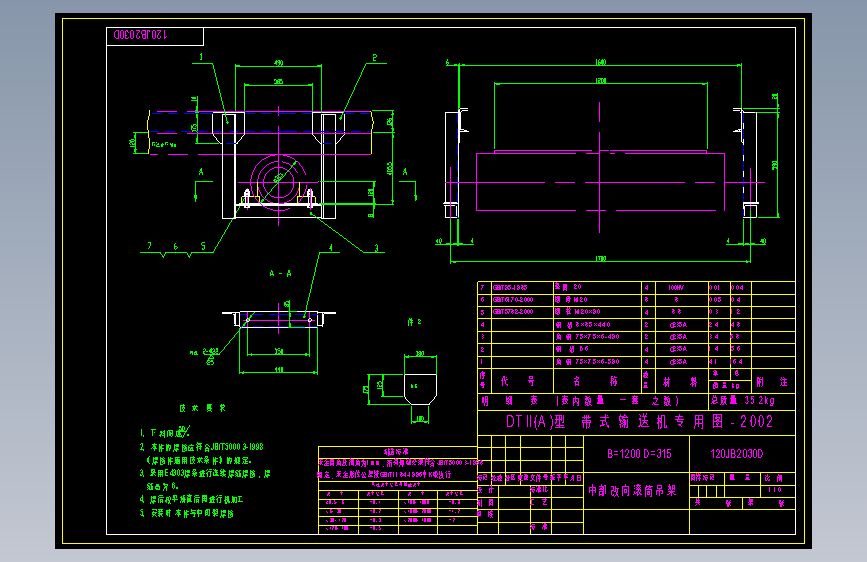This screenshot has height=562, width=867.
Task: Click the '代号' column header in the parts list
Action: point(518,381)
